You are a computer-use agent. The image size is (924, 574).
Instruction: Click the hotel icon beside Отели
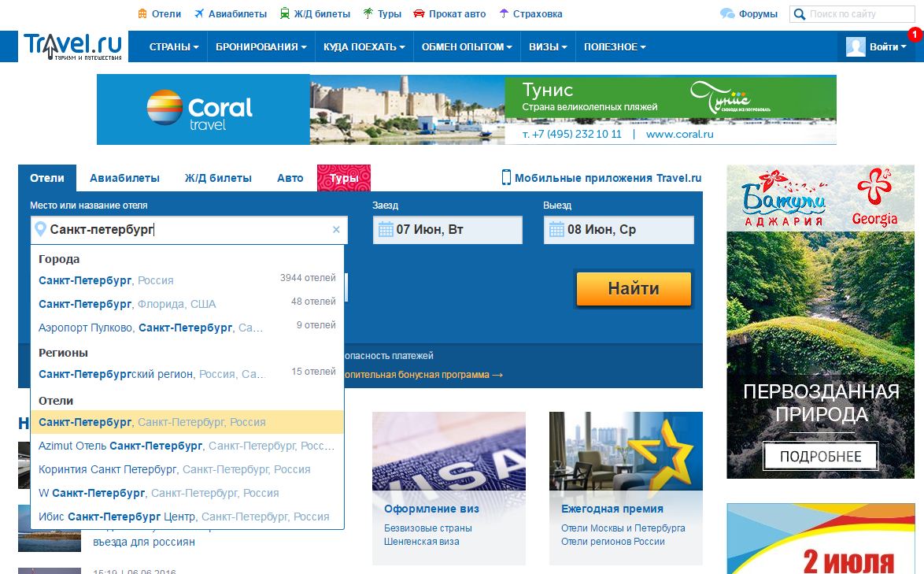coord(142,13)
